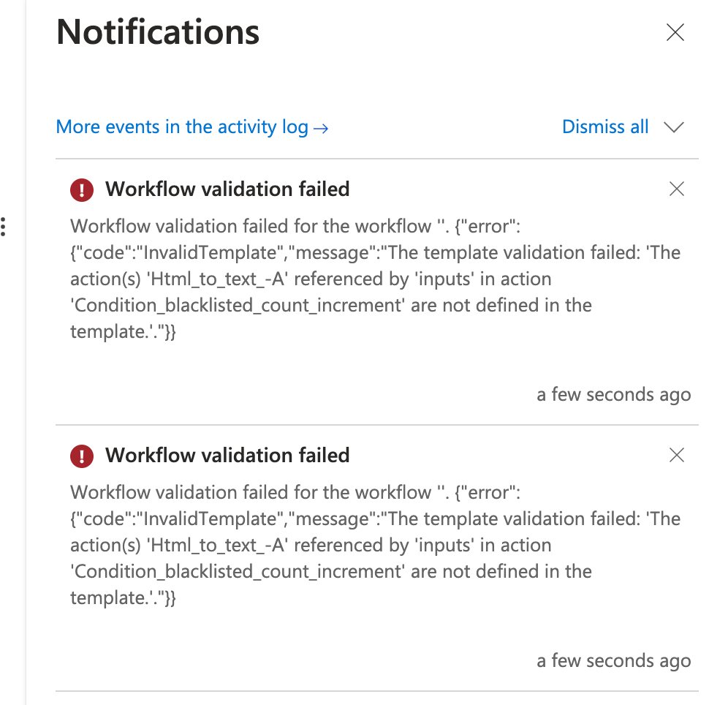
Task: Select the top notification's error message text
Action: click(375, 279)
